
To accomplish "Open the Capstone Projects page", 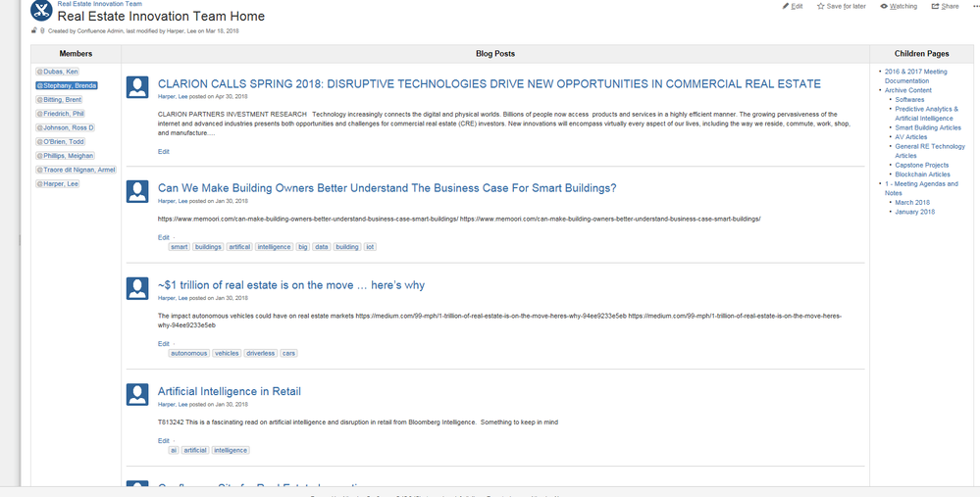I will point(922,166).
